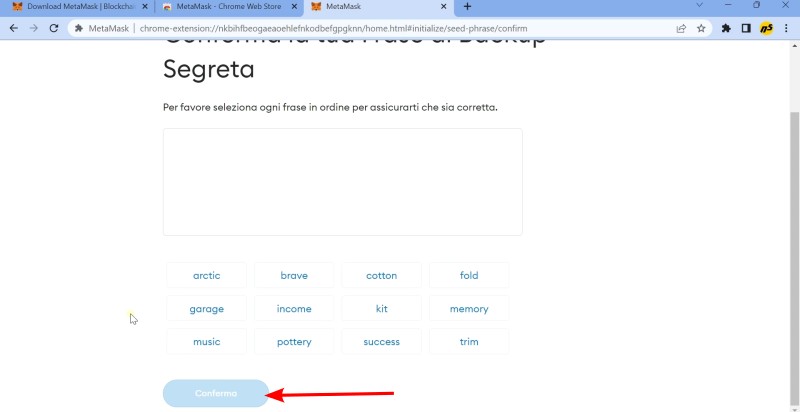The height and width of the screenshot is (412, 800).
Task: Pick the "garage" seed word
Action: coord(207,308)
